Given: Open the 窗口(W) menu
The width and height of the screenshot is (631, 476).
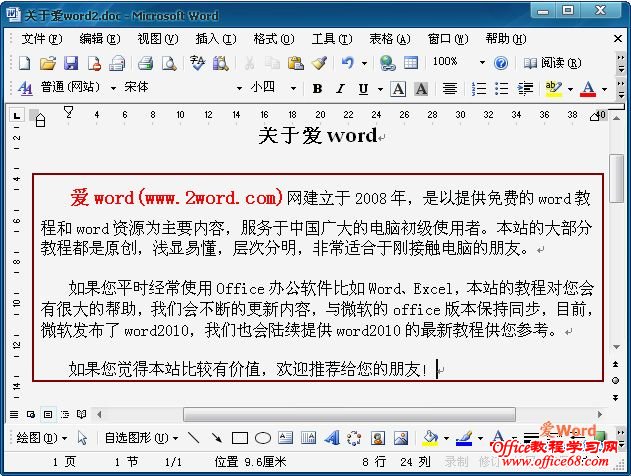Looking at the screenshot, I should tap(447, 39).
